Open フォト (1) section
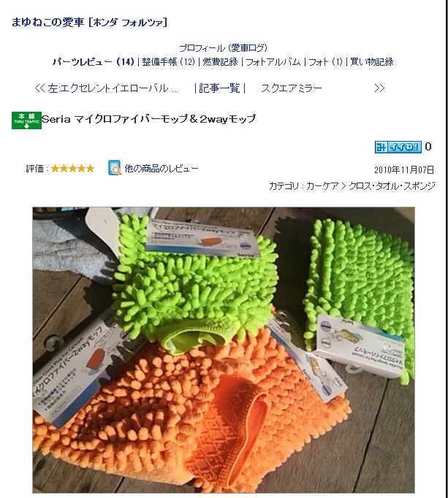Viewport: 448px width, 498px height. tap(326, 61)
